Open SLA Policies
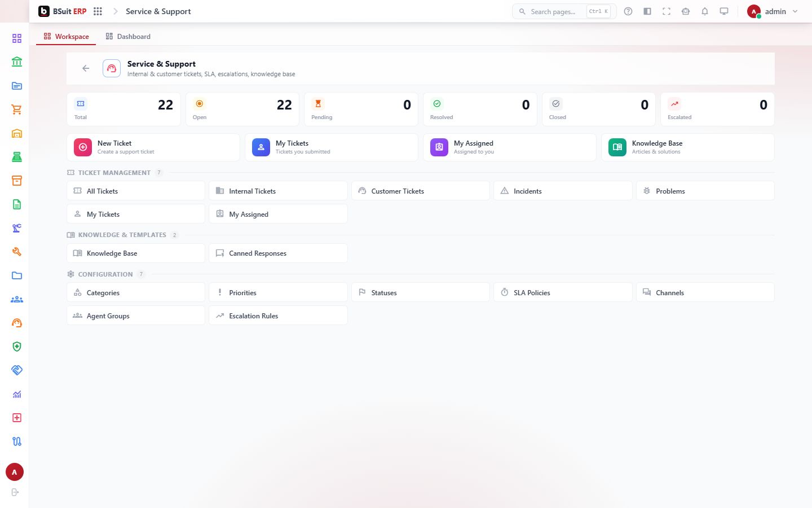This screenshot has width=812, height=508. [563, 292]
